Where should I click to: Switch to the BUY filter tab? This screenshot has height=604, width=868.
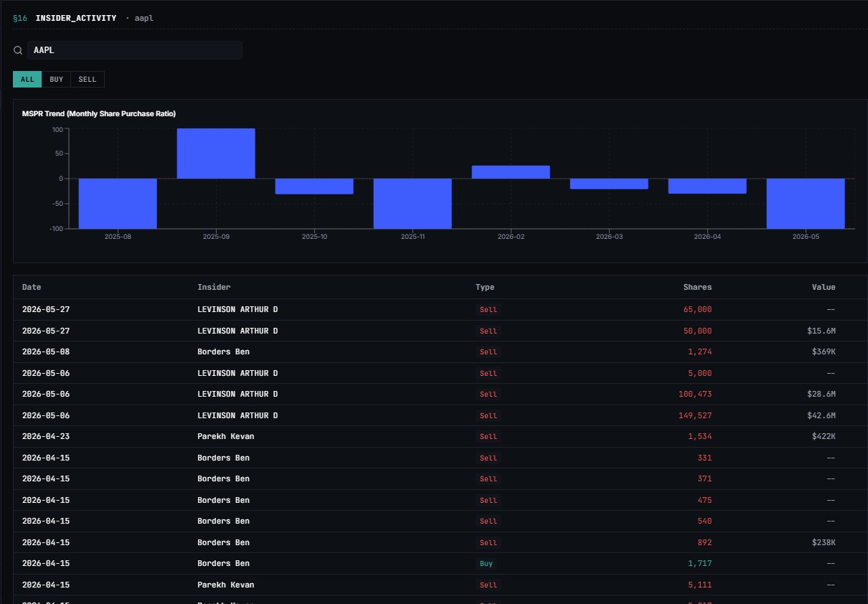(x=57, y=80)
